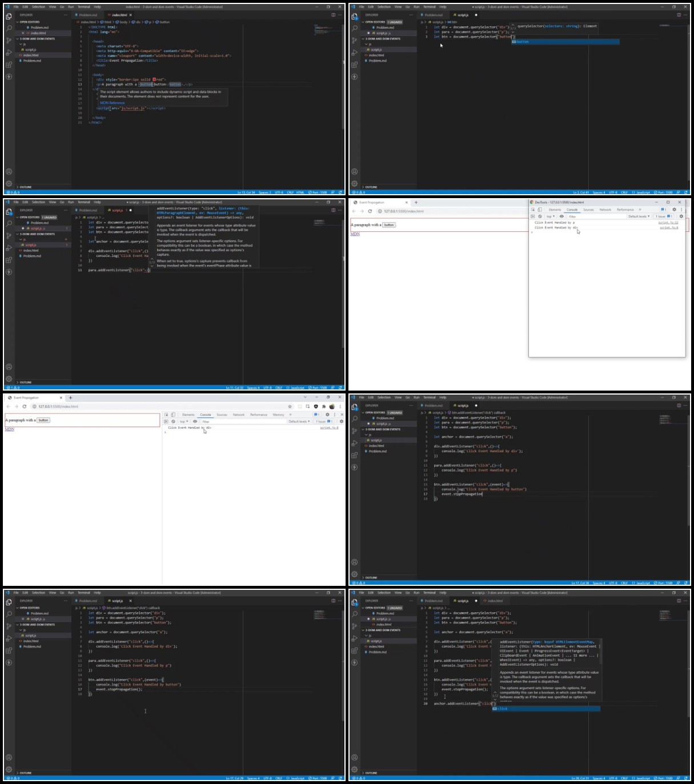Open Chrome extensions puzzle icon
This screenshot has height=784, width=694.
pyautogui.click(x=324, y=407)
